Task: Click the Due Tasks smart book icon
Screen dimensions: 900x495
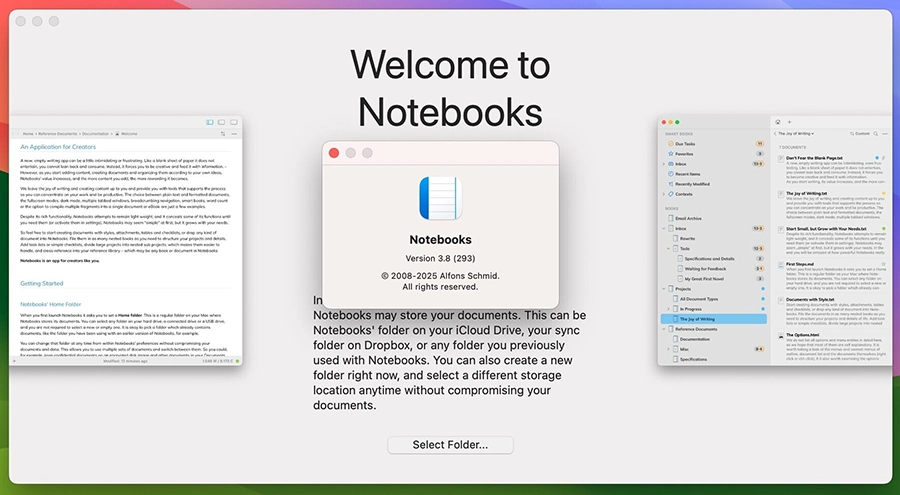Action: tap(668, 144)
